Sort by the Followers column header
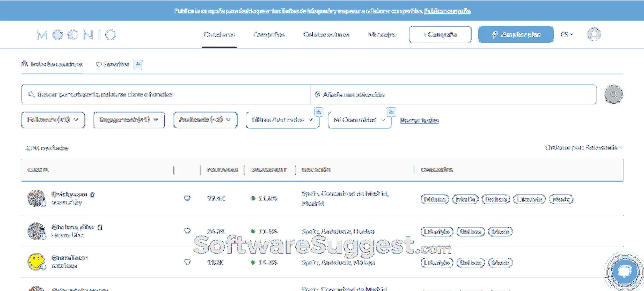 click(x=222, y=170)
